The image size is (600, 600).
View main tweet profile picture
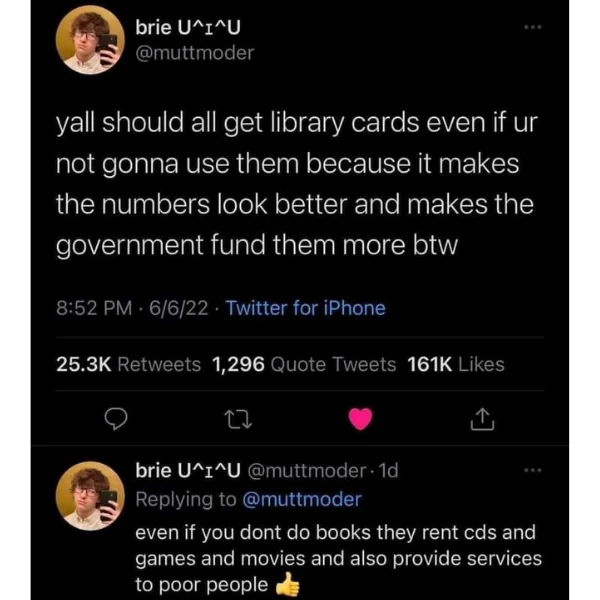pos(90,40)
